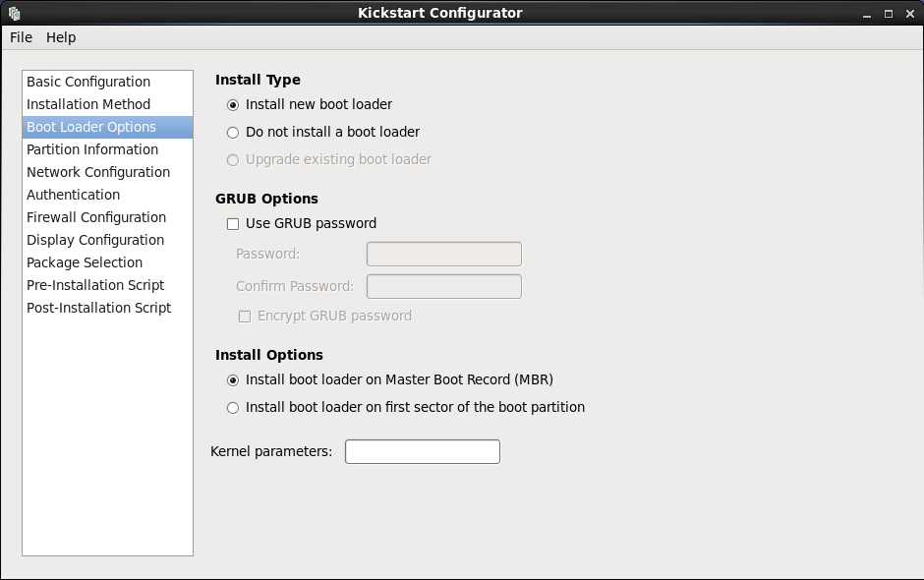Go to Package Selection section
The height and width of the screenshot is (580, 924).
point(85,262)
